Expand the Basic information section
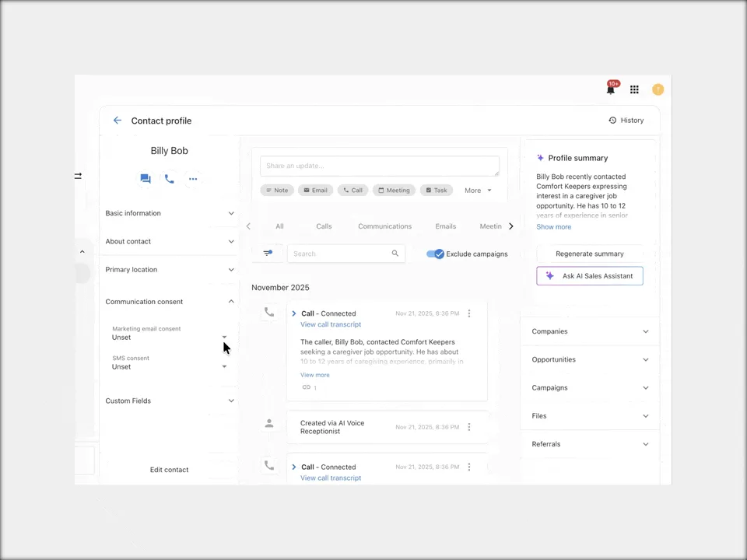The width and height of the screenshot is (747, 560). (169, 213)
